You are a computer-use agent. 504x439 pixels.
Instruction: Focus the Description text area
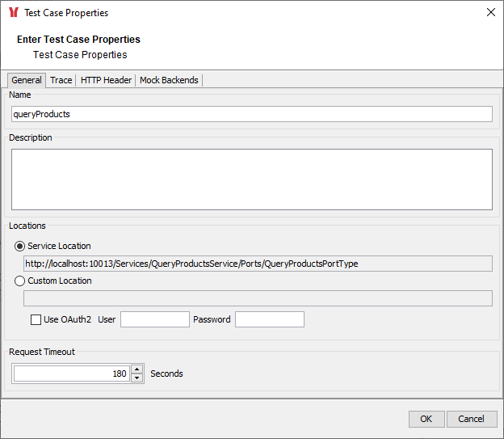click(251, 179)
